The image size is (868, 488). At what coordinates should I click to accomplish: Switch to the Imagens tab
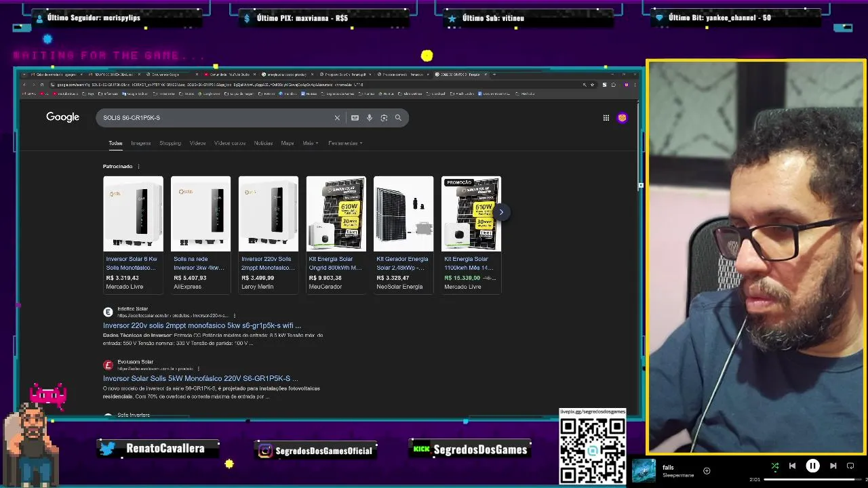click(x=140, y=143)
